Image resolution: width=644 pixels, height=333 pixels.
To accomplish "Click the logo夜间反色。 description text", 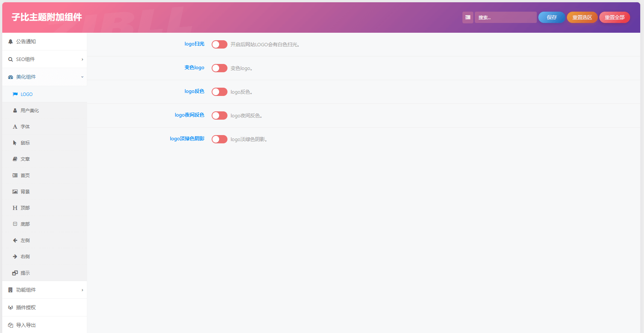I will click(246, 116).
